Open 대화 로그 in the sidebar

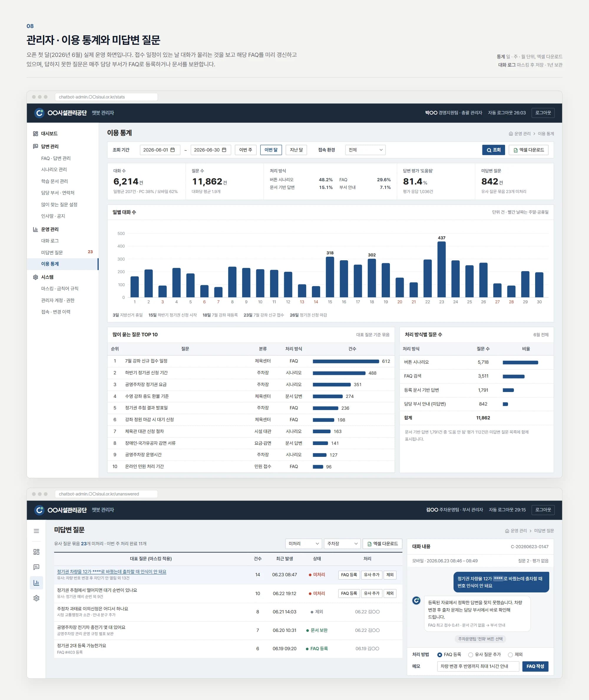click(x=63, y=241)
